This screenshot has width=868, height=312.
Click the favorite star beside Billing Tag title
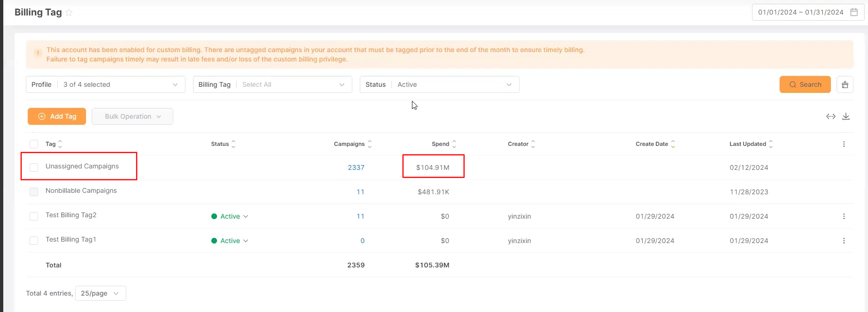69,13
